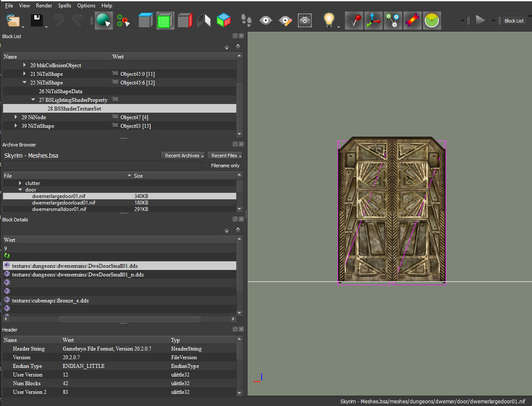Open the Spells menu
The width and height of the screenshot is (532, 406).
pos(65,6)
